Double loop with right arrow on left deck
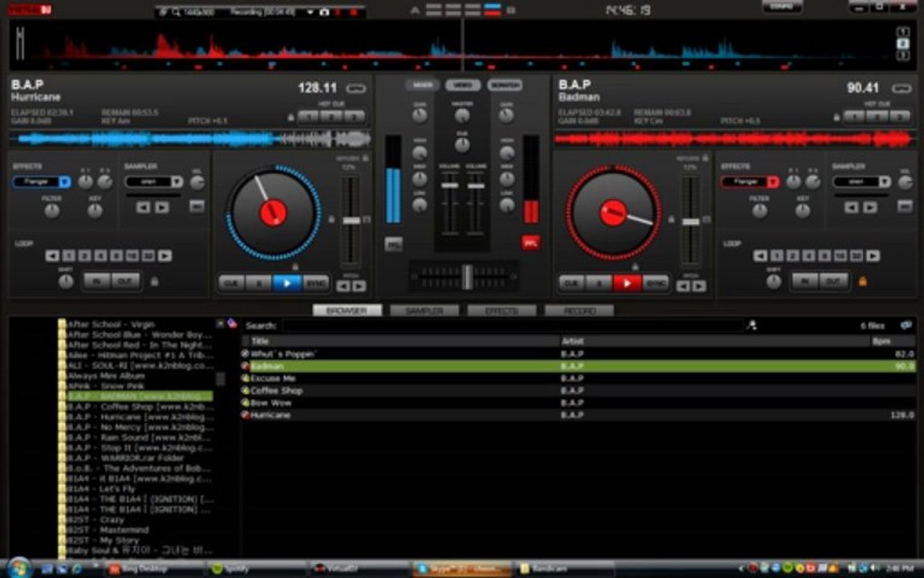The width and height of the screenshot is (924, 578). (x=165, y=255)
